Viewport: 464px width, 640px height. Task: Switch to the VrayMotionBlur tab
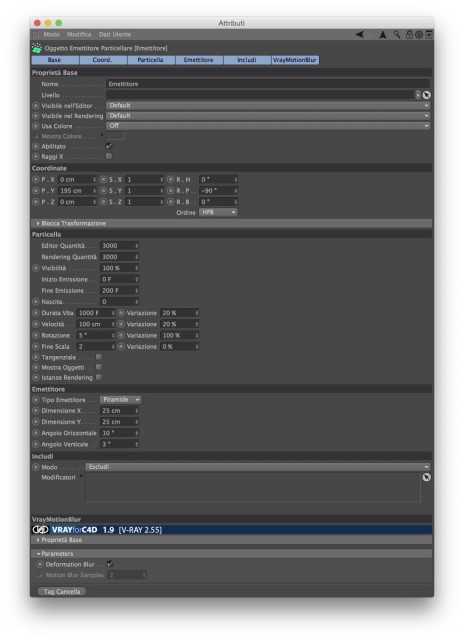pyautogui.click(x=295, y=60)
